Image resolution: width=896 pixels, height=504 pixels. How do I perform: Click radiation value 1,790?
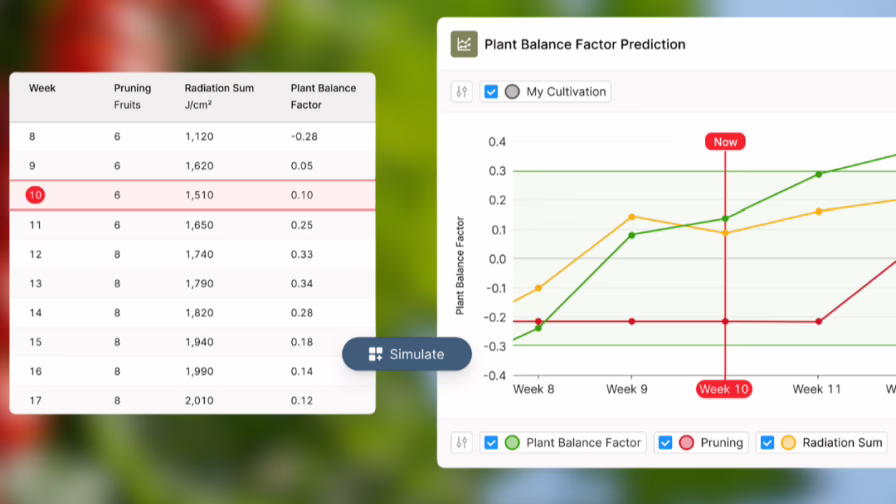199,283
